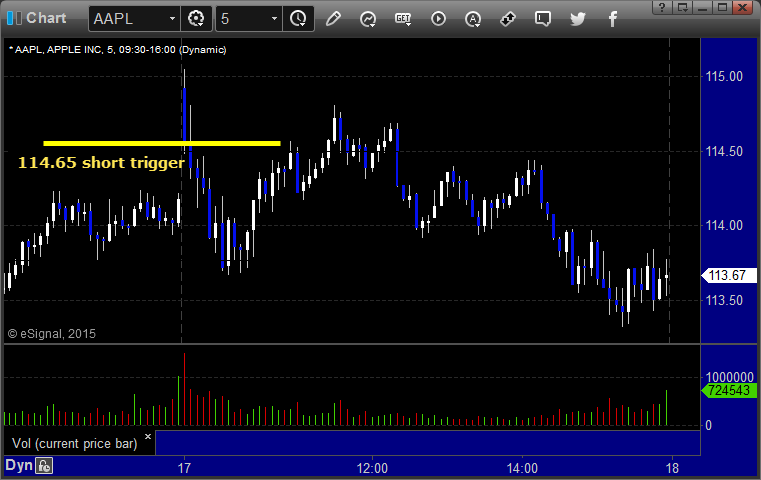
Task: Select the yellow trigger line
Action: click(162, 143)
